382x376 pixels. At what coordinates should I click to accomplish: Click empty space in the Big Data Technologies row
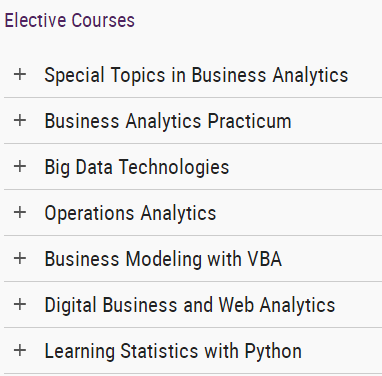(305, 167)
